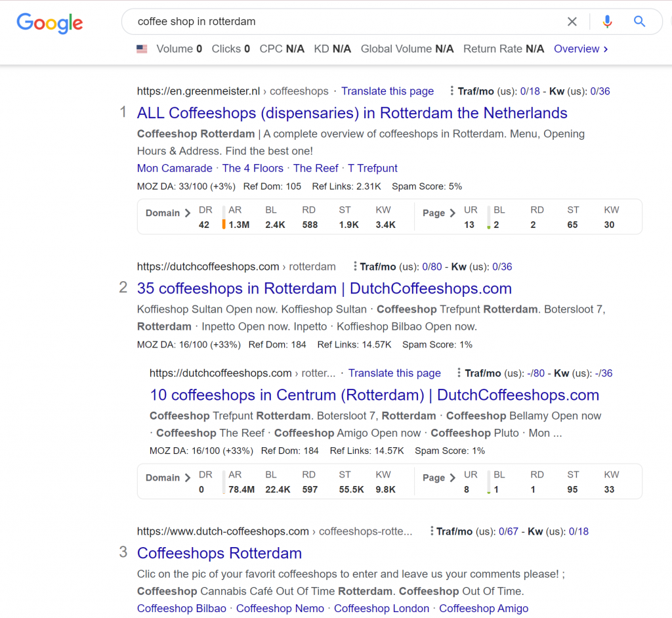Open the 'Coffeeshops Rotterdam' result title
The image size is (672, 618).
click(x=219, y=553)
